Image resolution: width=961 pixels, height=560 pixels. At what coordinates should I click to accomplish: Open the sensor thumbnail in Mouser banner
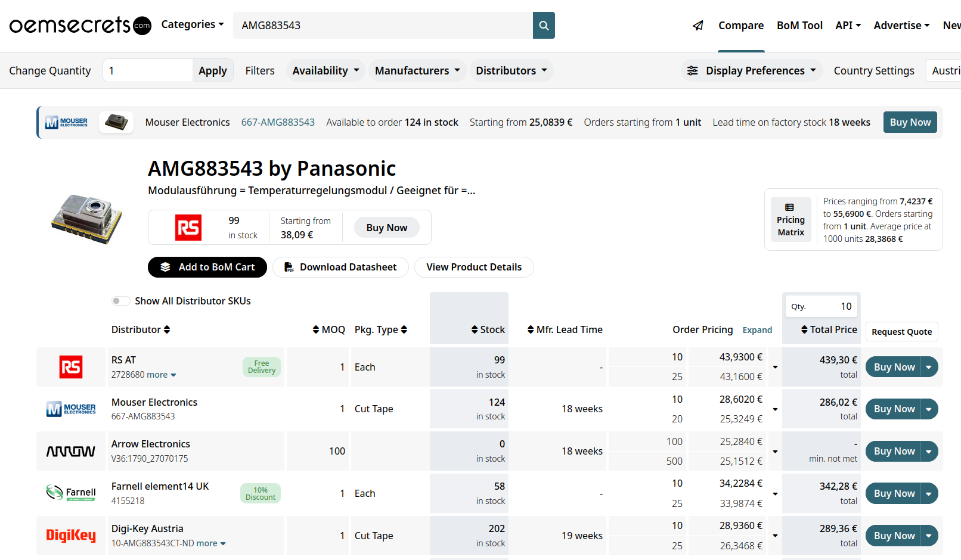click(116, 122)
